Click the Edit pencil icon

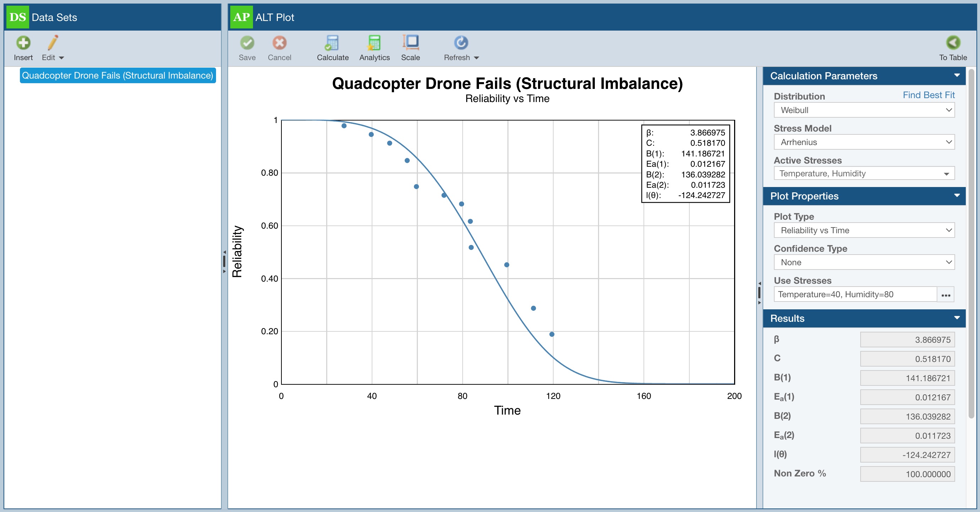pyautogui.click(x=53, y=43)
